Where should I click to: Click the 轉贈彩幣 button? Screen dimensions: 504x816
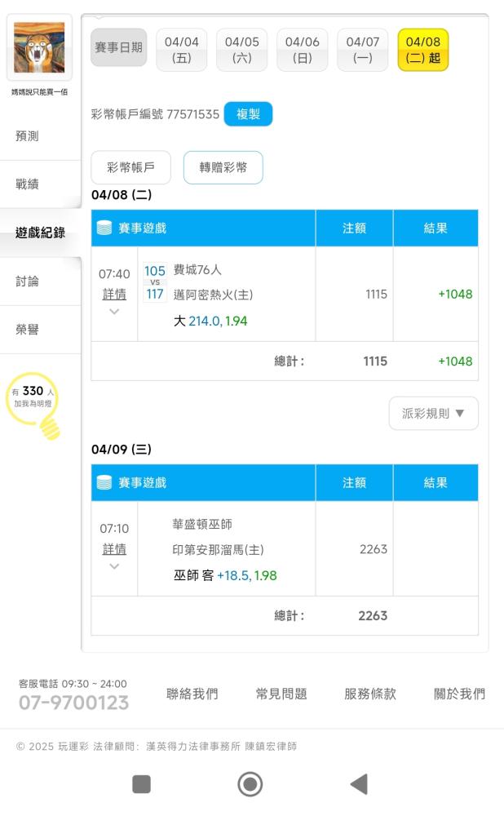click(x=223, y=167)
